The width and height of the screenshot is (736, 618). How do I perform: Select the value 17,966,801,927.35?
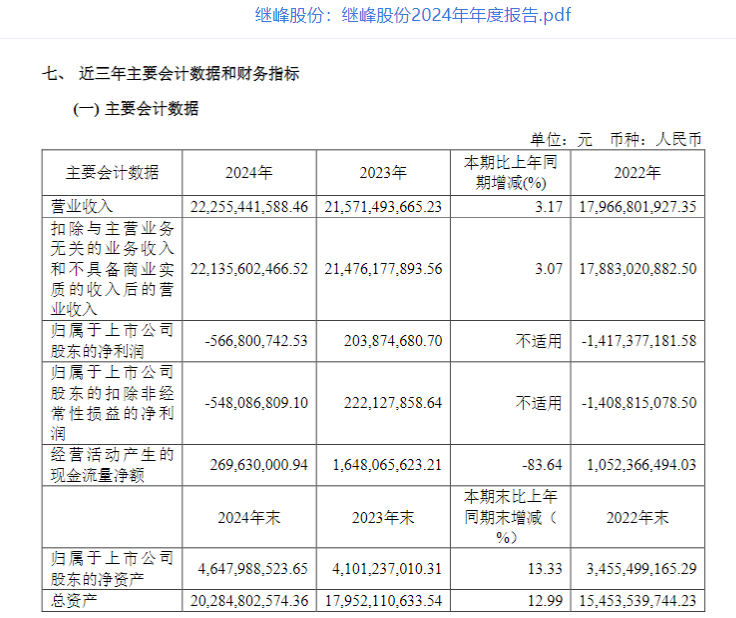click(x=637, y=206)
